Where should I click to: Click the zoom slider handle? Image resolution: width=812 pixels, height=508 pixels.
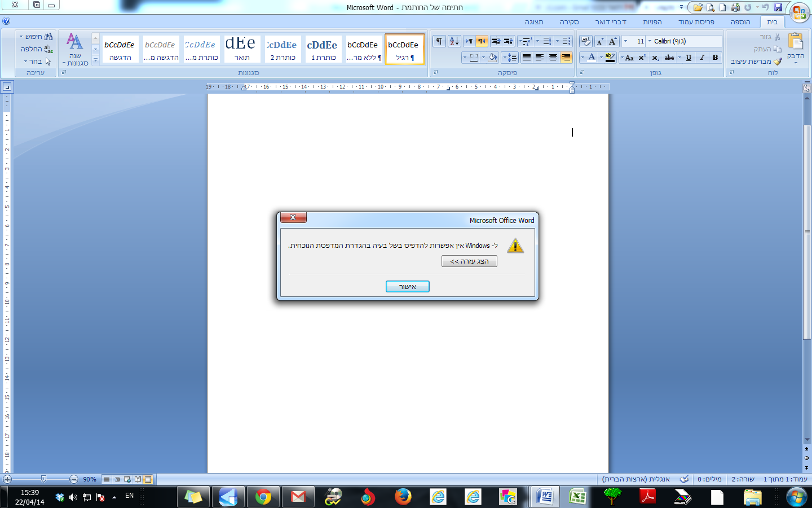coord(43,479)
